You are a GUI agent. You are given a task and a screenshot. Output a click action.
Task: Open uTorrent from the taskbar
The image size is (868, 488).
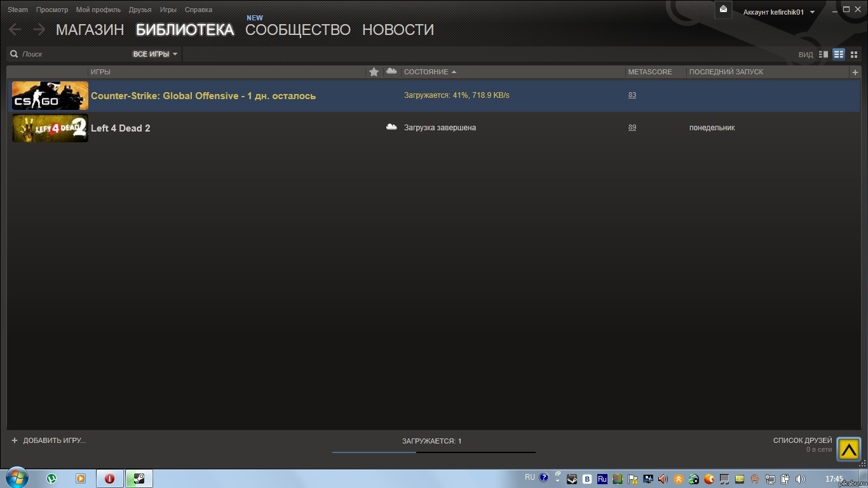51,478
